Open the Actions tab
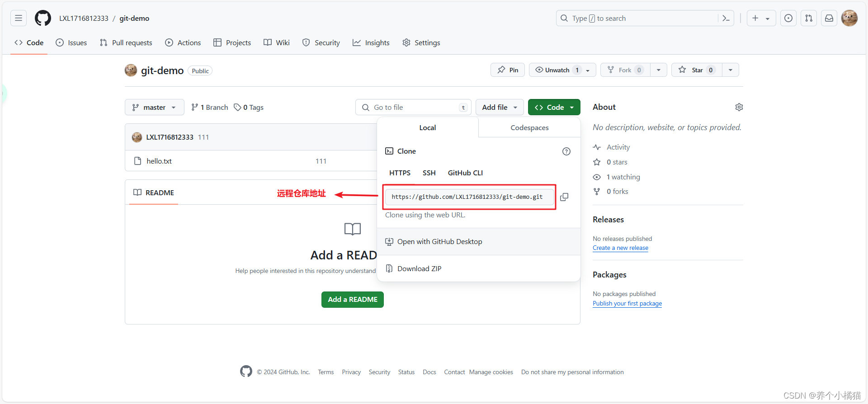 click(x=183, y=42)
